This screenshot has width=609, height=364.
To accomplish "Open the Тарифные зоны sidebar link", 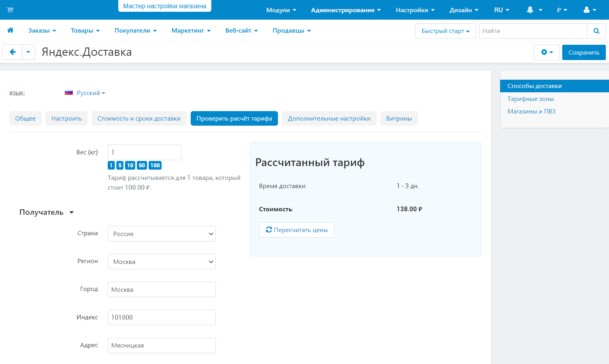I will 530,99.
